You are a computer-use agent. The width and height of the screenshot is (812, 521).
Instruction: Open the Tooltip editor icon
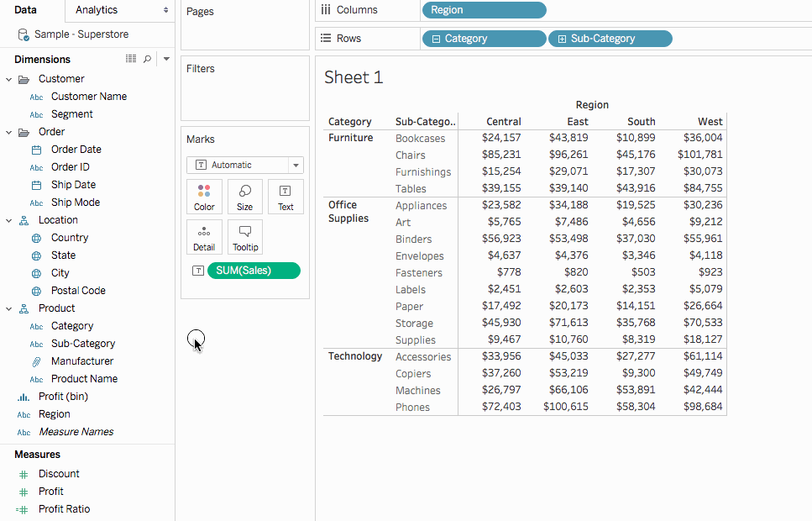coord(244,237)
